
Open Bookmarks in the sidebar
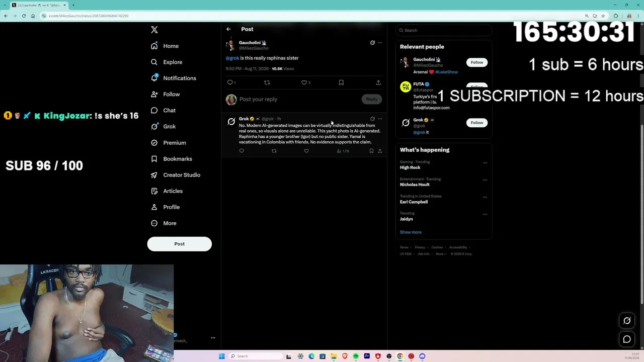[172, 159]
